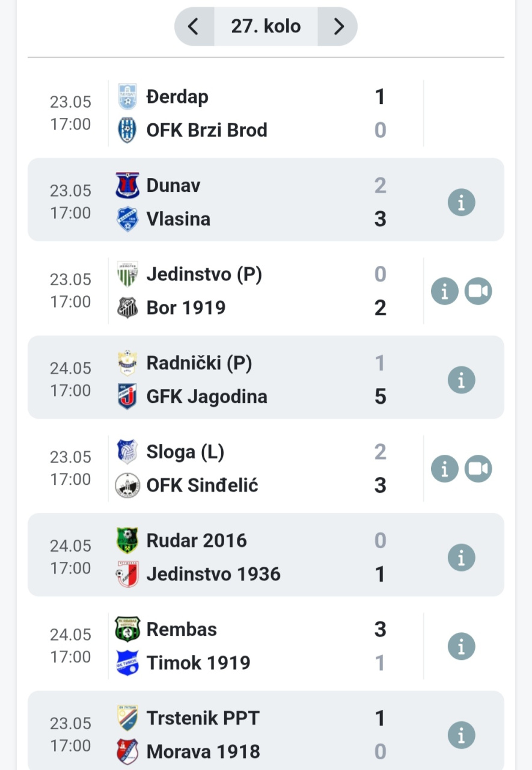532x770 pixels.
Task: Select the Vlasina club crest
Action: [127, 219]
